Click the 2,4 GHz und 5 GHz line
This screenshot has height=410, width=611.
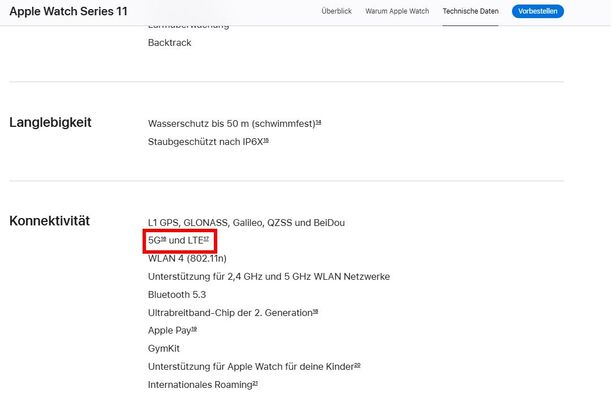(269, 277)
